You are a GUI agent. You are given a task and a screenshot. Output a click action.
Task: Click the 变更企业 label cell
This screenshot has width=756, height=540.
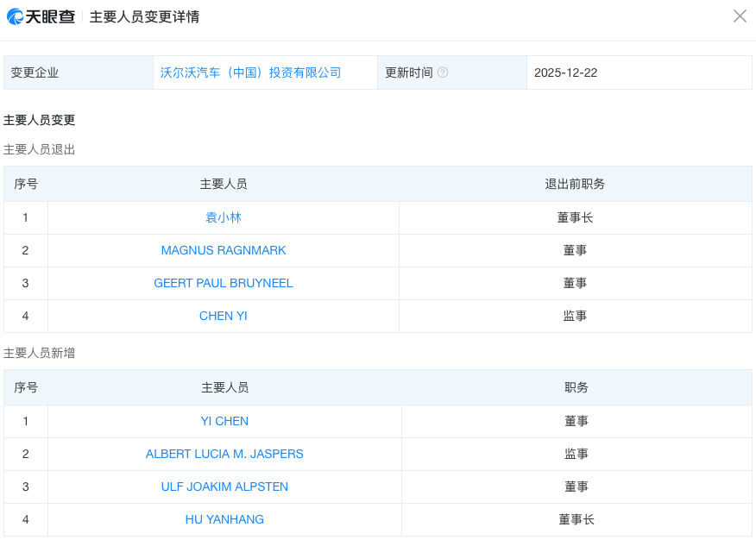79,72
